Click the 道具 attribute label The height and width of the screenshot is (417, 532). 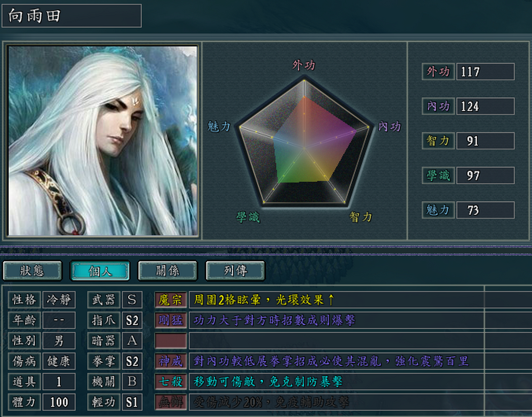tap(24, 381)
